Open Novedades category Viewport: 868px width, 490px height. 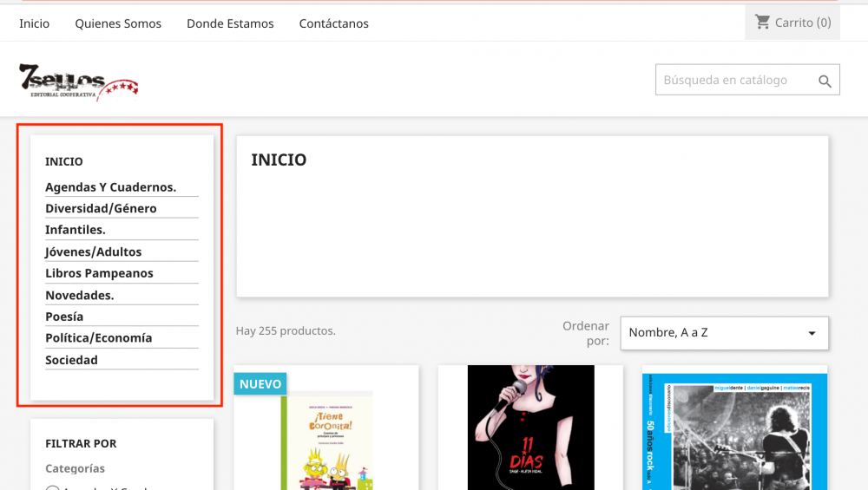(80, 296)
